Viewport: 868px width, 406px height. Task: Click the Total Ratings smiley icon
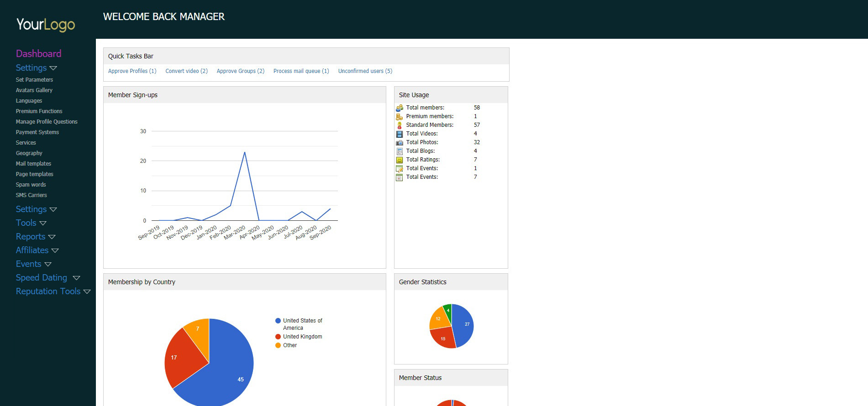coord(400,160)
